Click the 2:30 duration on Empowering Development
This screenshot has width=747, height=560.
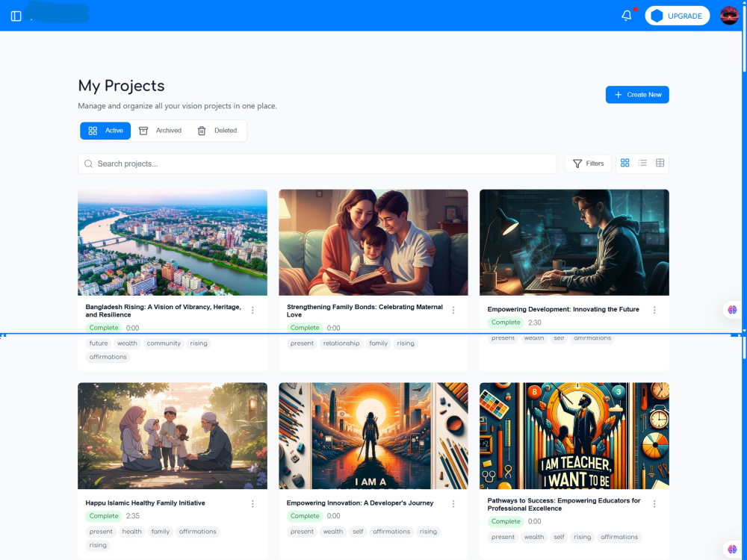(x=535, y=323)
